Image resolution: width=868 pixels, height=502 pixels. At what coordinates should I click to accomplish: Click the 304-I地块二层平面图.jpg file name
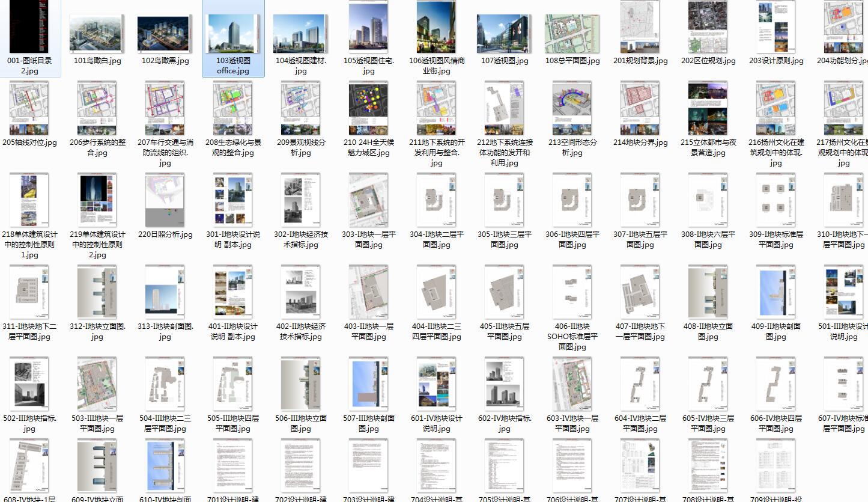point(437,239)
